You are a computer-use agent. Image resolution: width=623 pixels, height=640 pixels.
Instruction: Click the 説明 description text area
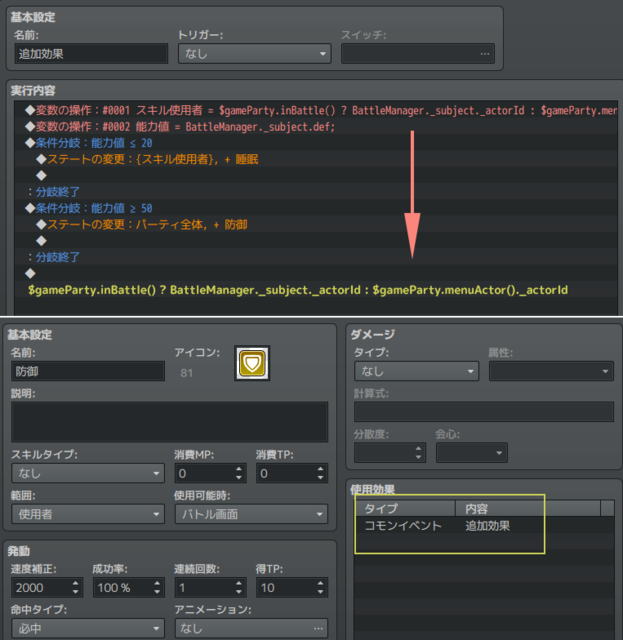tap(169, 422)
